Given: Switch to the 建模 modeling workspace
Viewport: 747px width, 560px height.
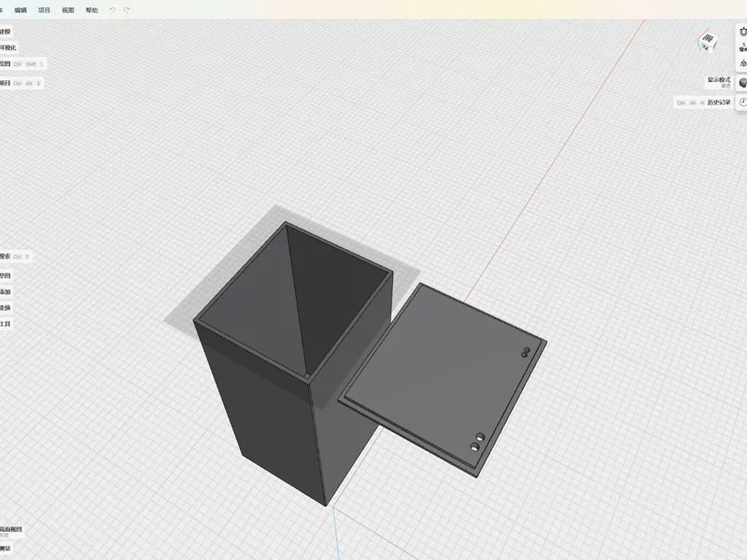Looking at the screenshot, I should (x=6, y=32).
